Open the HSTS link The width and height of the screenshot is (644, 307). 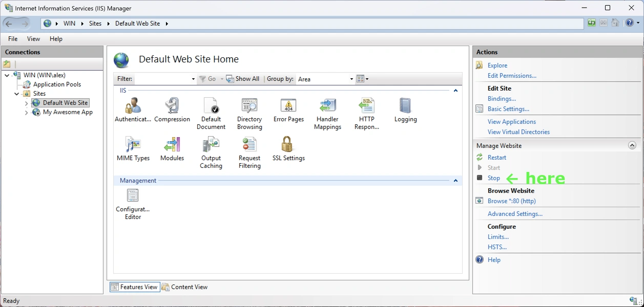tap(497, 247)
